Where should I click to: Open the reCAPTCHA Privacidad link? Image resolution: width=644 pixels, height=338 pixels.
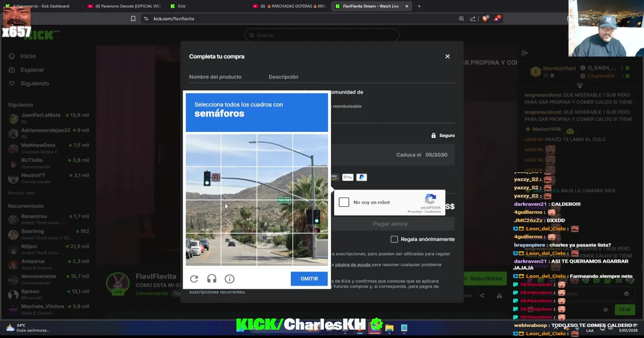tap(414, 212)
